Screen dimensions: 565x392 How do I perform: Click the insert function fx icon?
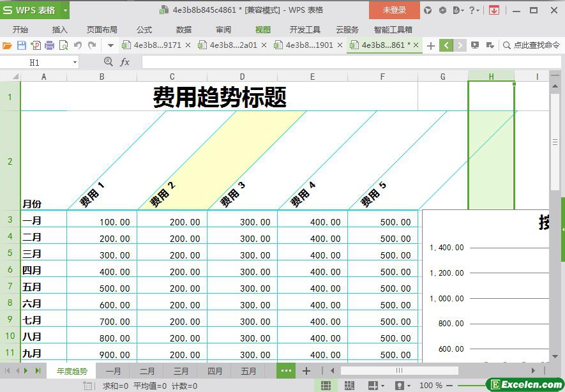(125, 62)
